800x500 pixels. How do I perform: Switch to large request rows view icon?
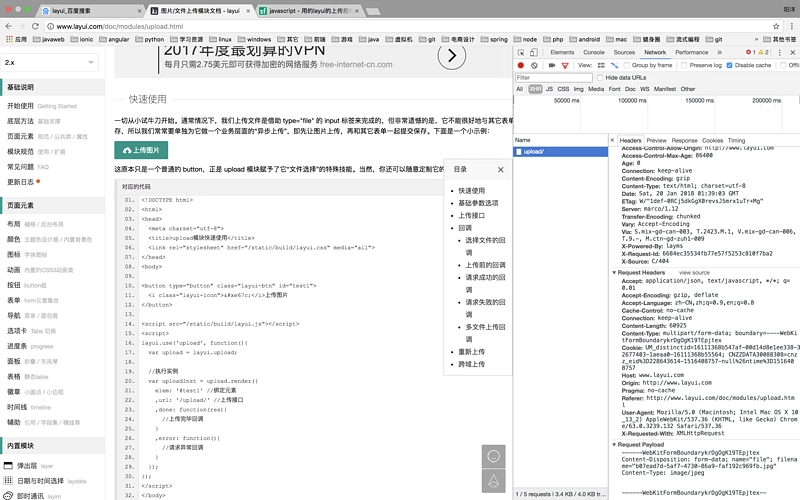(601, 65)
